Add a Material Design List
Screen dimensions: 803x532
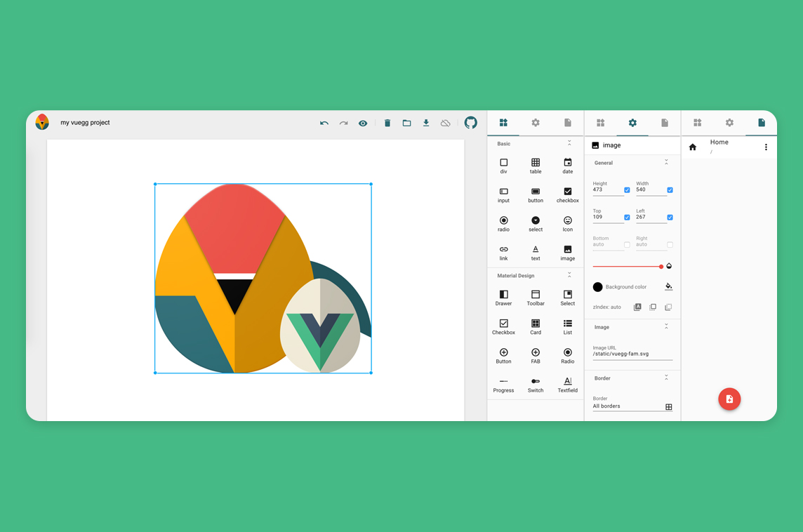[x=567, y=327]
